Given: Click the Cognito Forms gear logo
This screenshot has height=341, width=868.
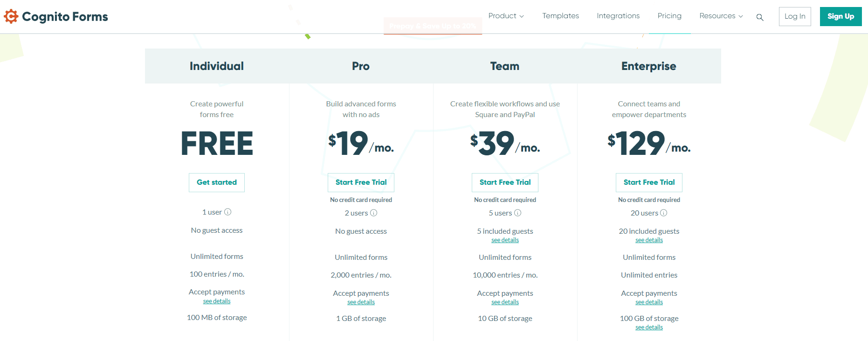Looking at the screenshot, I should 11,16.
